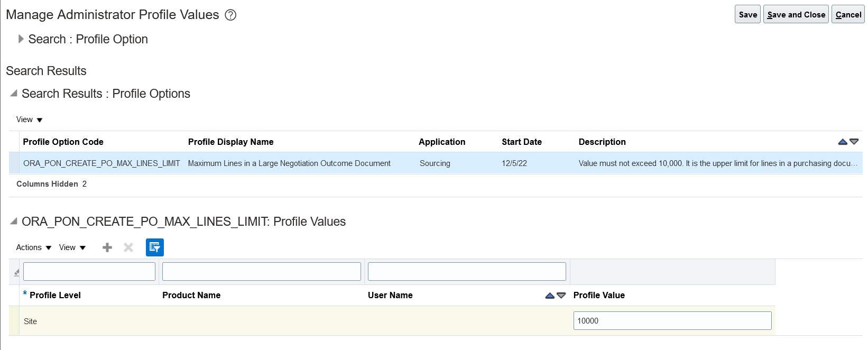Toggle the Query By Example filter icon
This screenshot has width=868, height=350.
(x=155, y=247)
